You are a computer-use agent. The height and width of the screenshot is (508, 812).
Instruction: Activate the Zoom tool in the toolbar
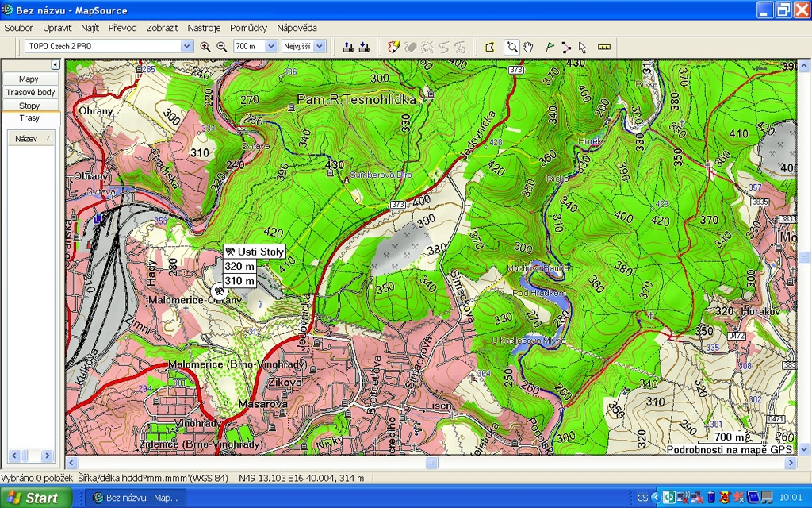pyautogui.click(x=511, y=47)
